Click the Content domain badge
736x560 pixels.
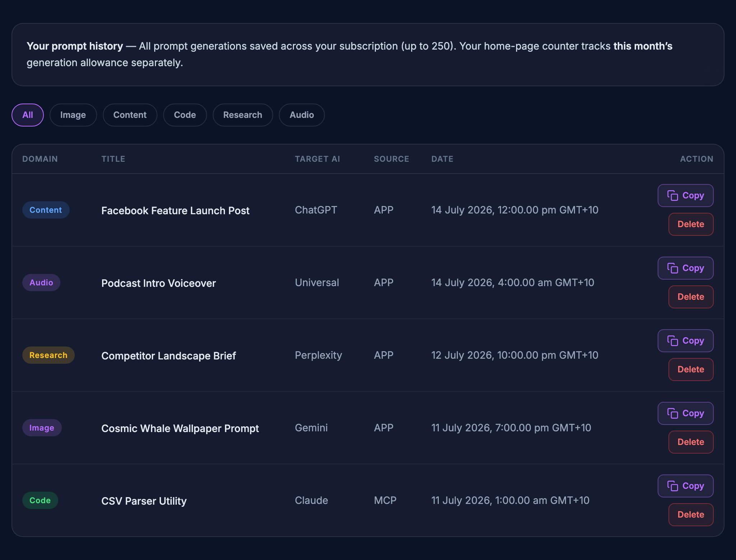46,210
